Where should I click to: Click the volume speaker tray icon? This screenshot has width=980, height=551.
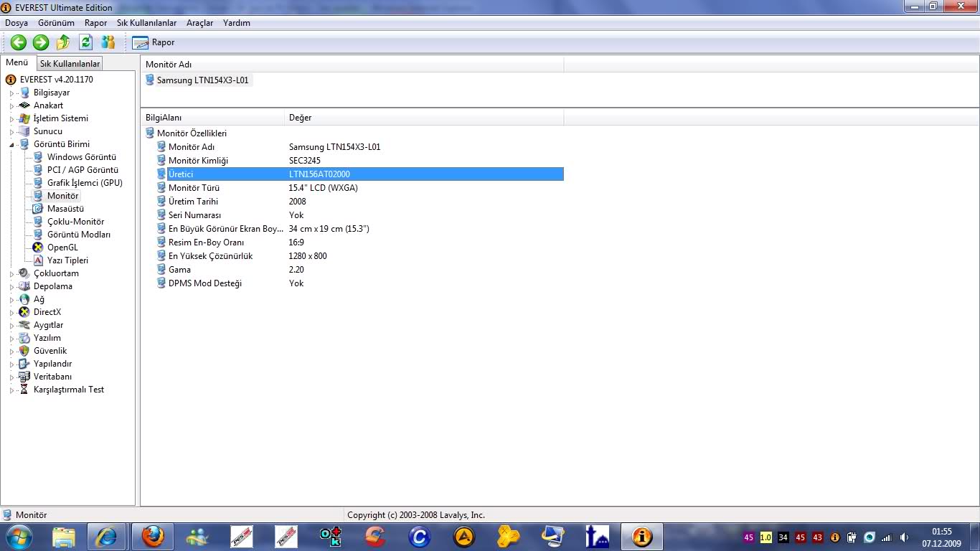point(904,537)
